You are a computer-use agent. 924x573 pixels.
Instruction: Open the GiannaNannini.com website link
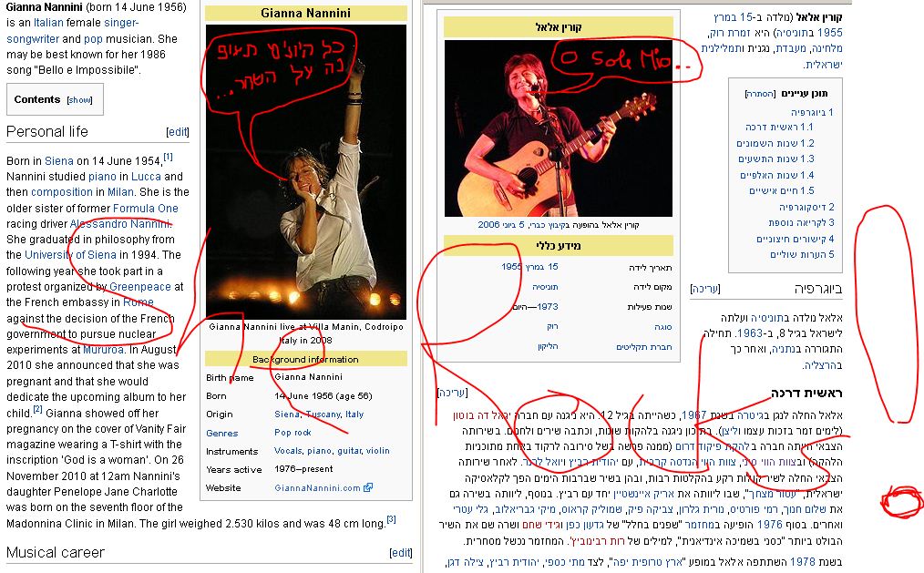(318, 488)
